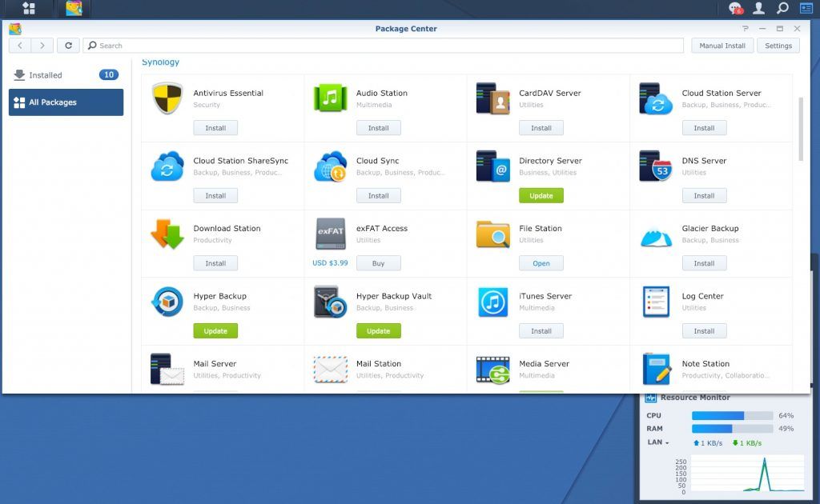Install Download Station
Screen dimensions: 820x504
tap(215, 263)
